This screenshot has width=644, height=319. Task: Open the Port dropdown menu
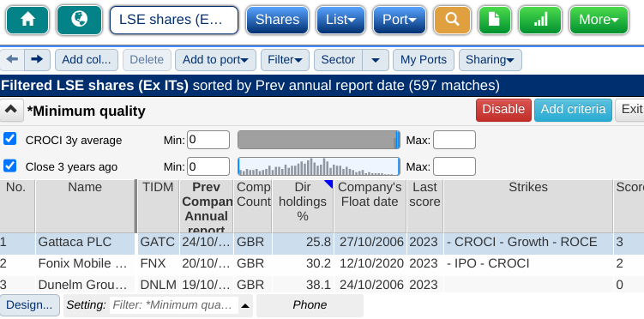(x=400, y=20)
